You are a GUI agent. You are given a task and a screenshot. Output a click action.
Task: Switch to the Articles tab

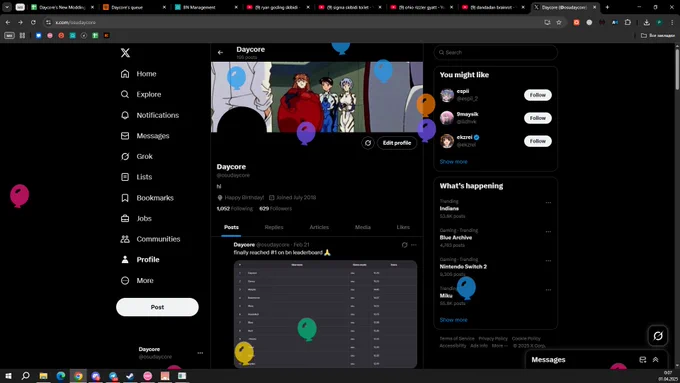coord(319,227)
